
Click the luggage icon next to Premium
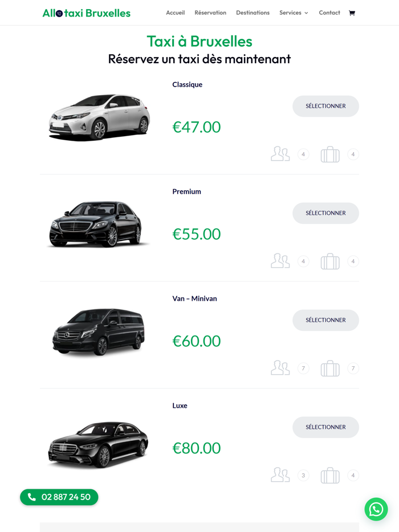[329, 261]
